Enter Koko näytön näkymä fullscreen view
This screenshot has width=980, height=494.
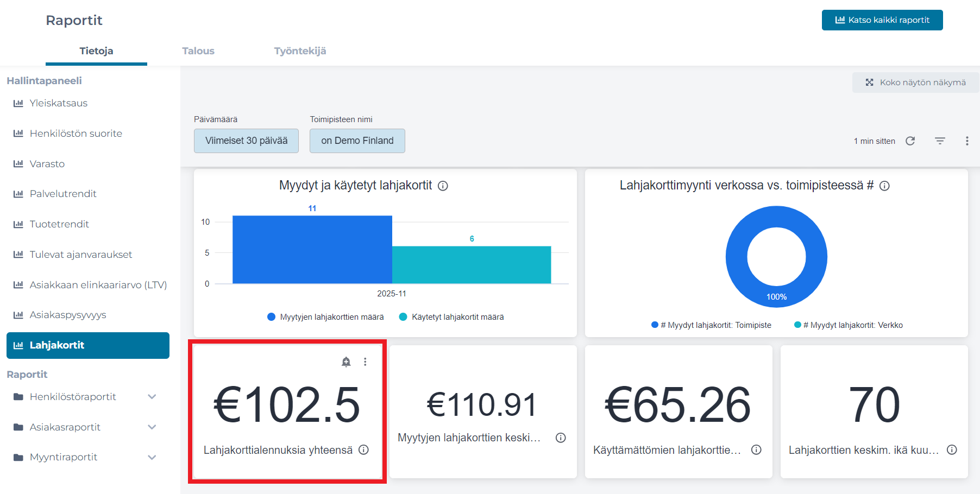[916, 83]
